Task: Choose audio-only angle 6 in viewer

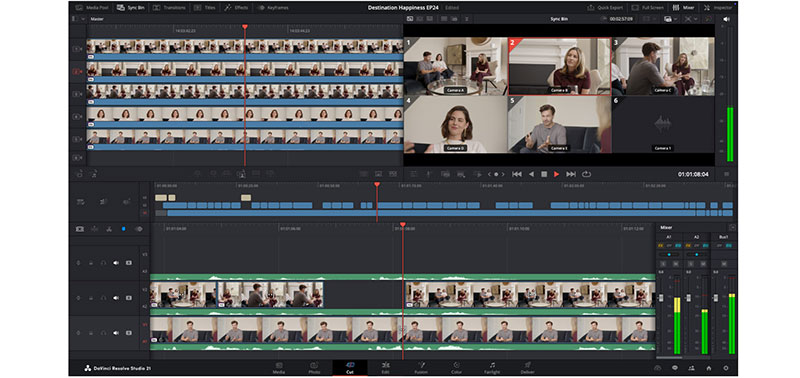Action: pos(663,124)
